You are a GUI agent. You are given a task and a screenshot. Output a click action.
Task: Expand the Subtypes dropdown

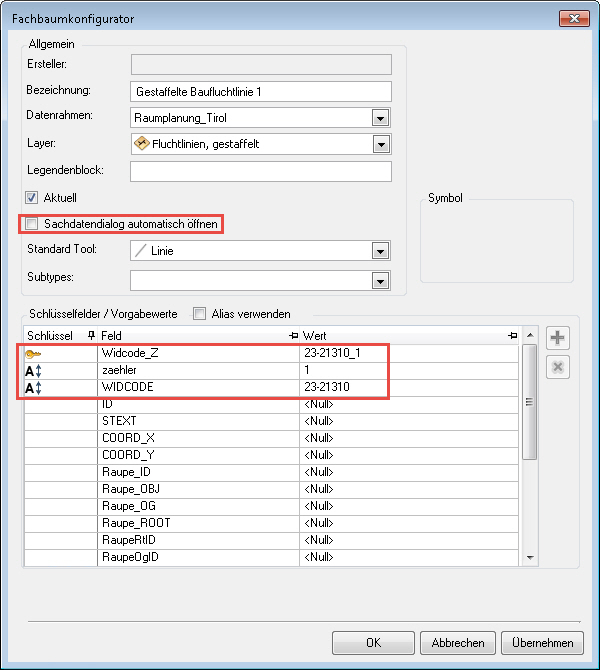[380, 281]
